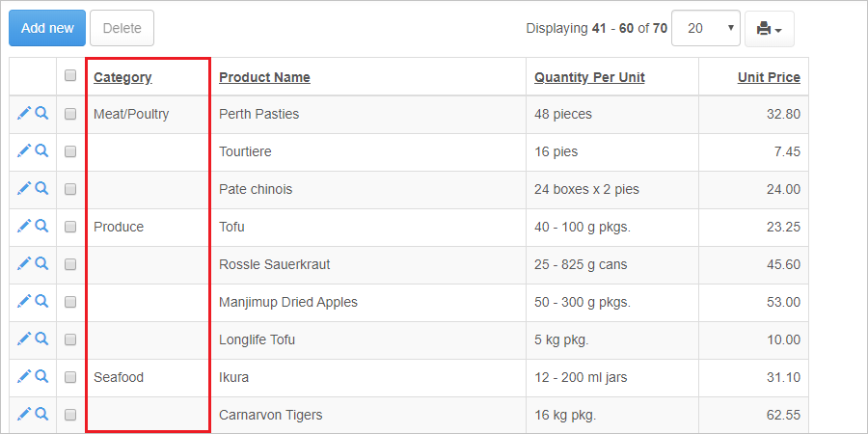Toggle the select-all checkbox in header
Viewport: 868px width, 434px height.
(x=70, y=76)
